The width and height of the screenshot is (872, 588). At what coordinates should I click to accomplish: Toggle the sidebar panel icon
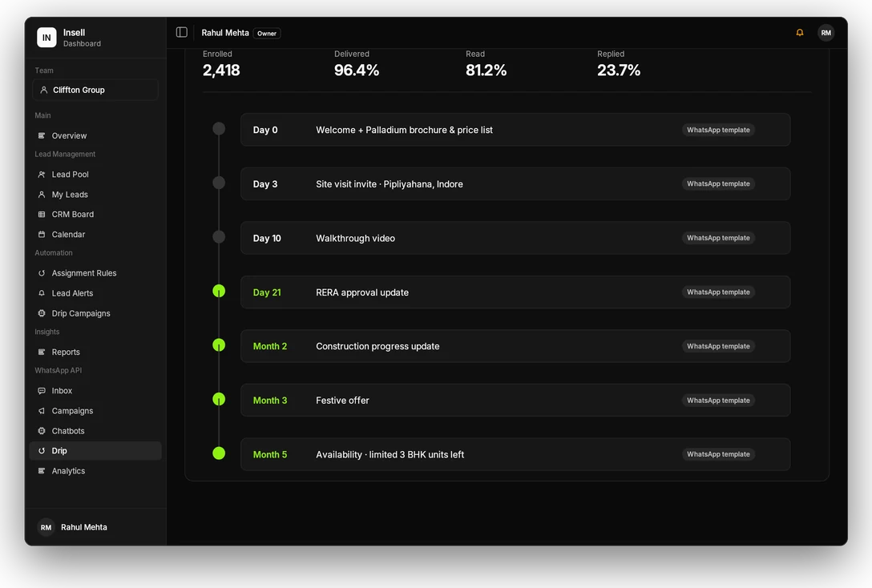tap(182, 32)
